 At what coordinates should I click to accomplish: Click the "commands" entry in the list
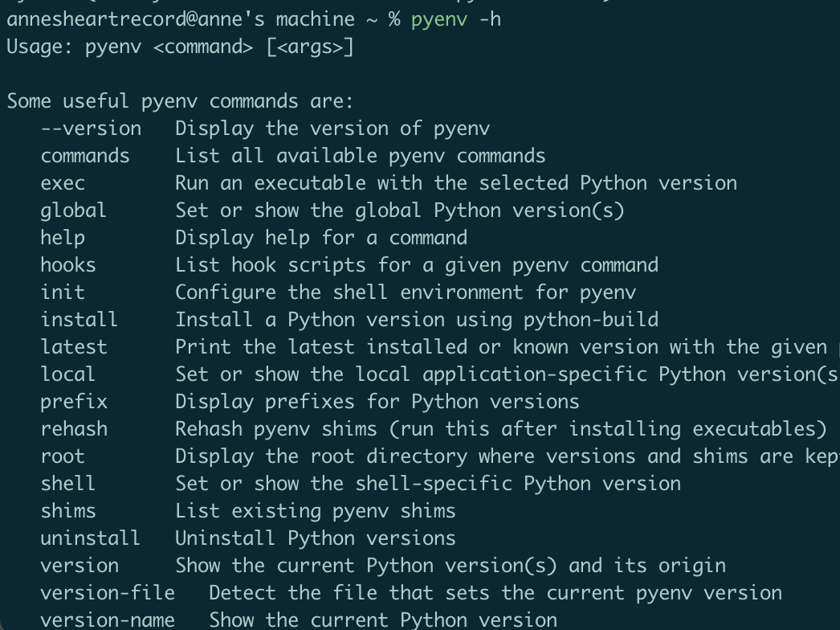85,156
